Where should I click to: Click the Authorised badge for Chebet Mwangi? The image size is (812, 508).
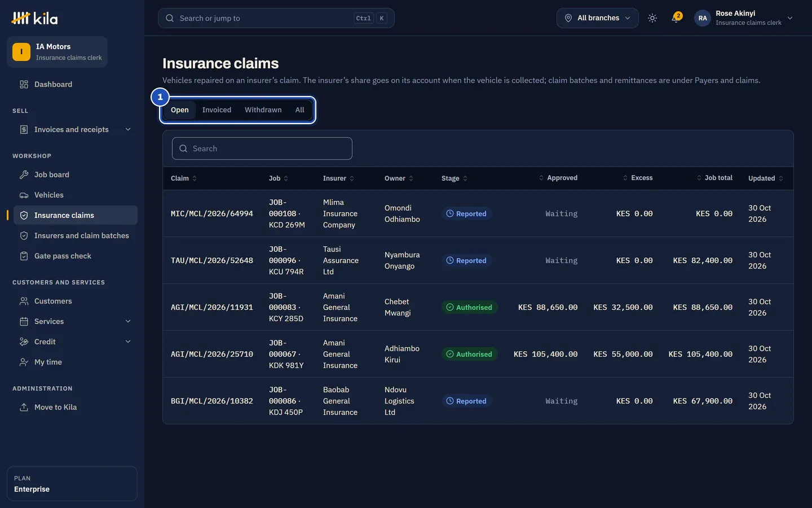pyautogui.click(x=469, y=308)
